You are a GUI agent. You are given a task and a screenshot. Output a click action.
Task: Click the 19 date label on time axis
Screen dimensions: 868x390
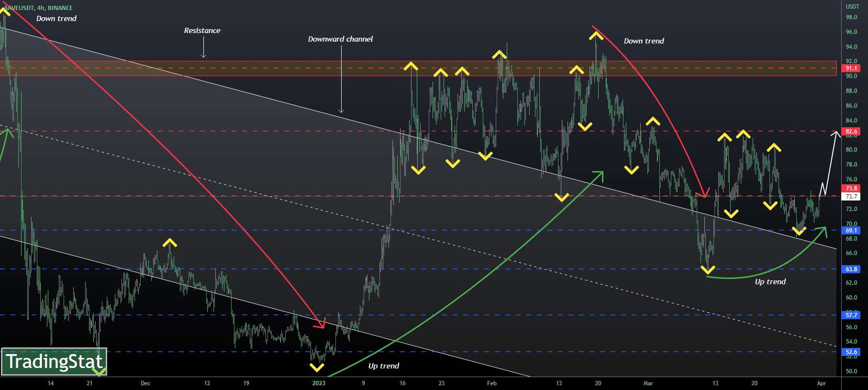[x=246, y=383]
